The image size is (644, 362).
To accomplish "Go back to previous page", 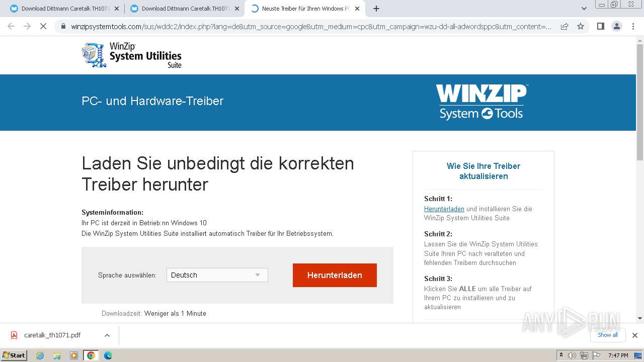I will tap(11, 26).
